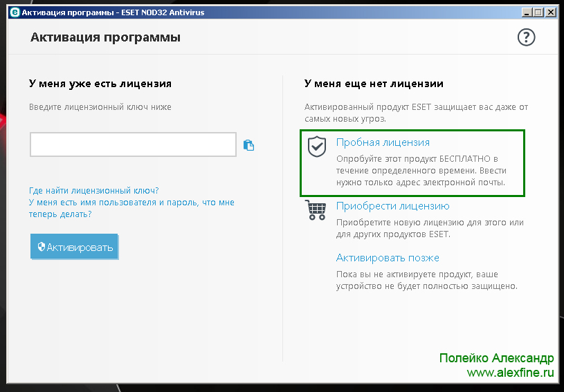Click the Активировать button
564x392 pixels.
point(74,247)
